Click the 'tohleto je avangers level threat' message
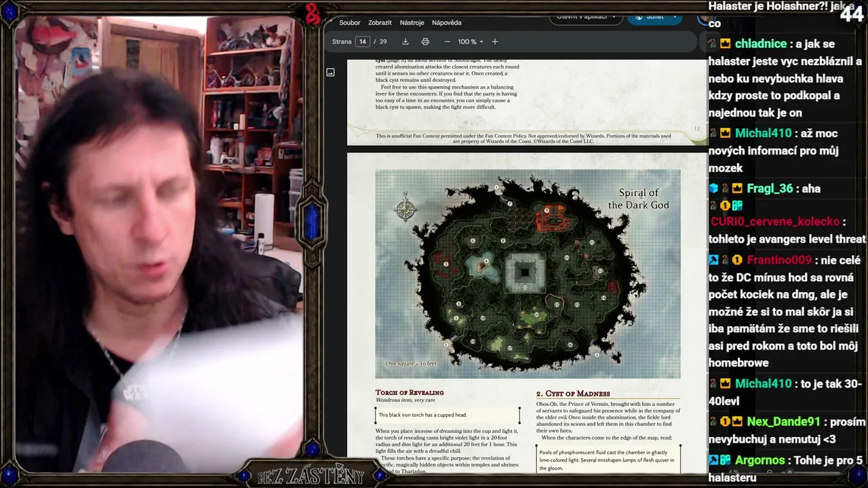868x488 pixels. click(787, 239)
